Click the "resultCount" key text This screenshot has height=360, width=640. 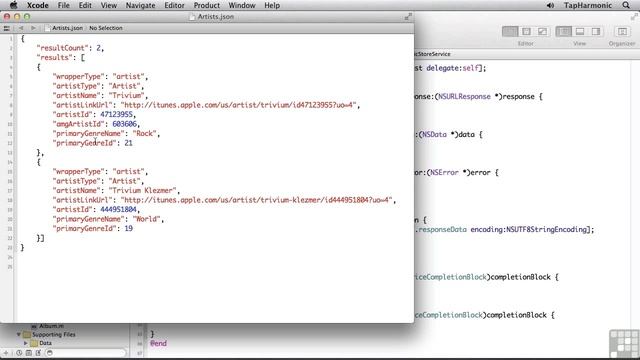tap(62, 48)
